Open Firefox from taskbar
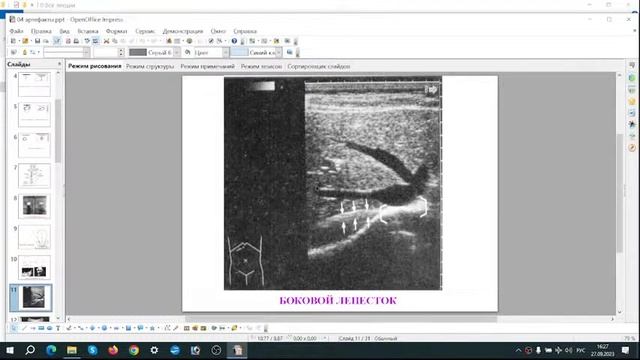The image size is (640, 360). (x=113, y=350)
